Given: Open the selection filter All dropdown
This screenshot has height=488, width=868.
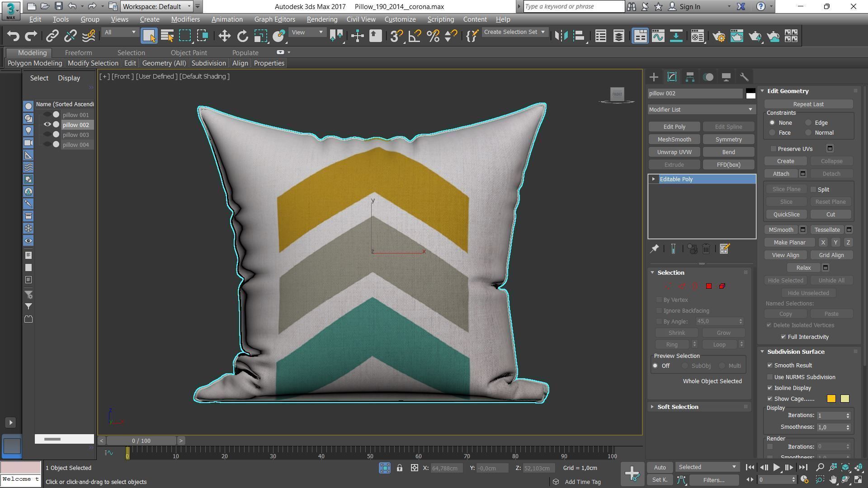Looking at the screenshot, I should pos(120,32).
